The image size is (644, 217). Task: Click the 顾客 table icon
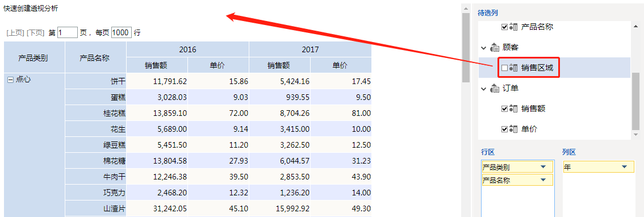coord(494,48)
